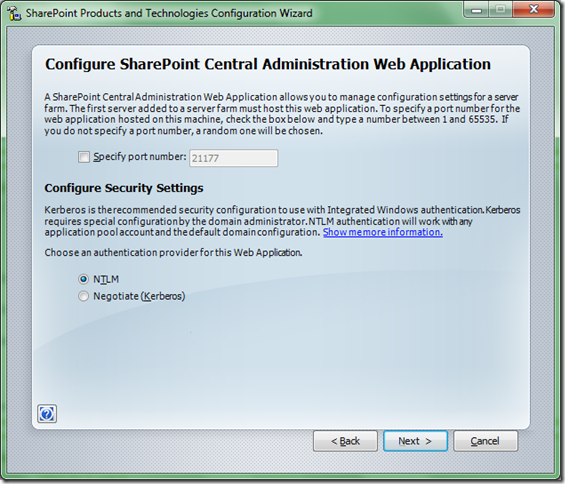Click the disabled maximize window button

tap(501, 9)
